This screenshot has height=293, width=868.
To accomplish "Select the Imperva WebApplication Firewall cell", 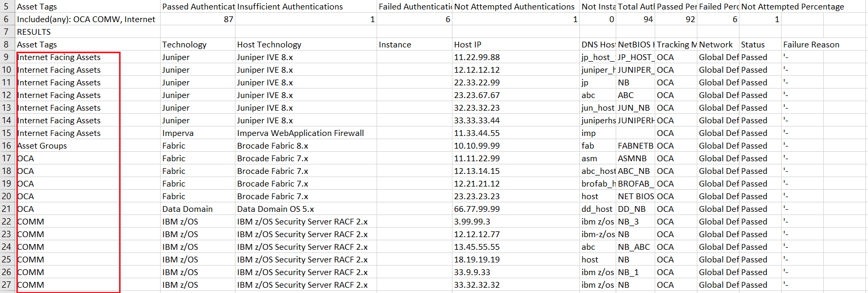I will tap(306, 133).
